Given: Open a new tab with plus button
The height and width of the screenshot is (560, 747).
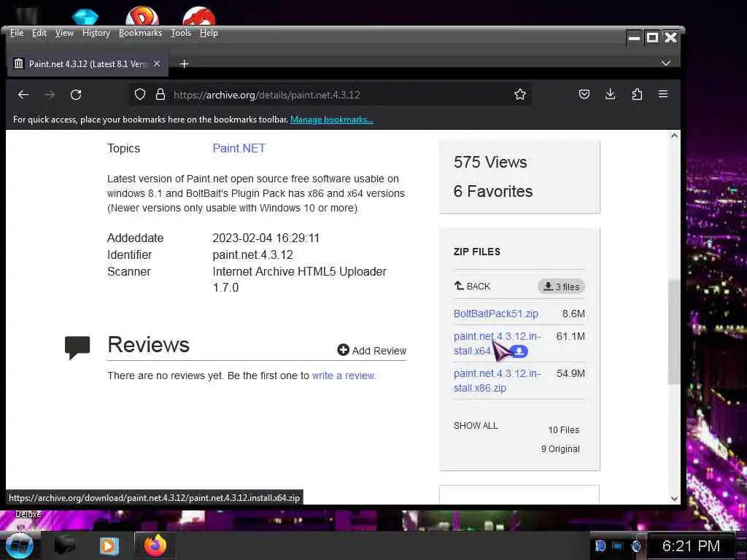Looking at the screenshot, I should click(184, 64).
